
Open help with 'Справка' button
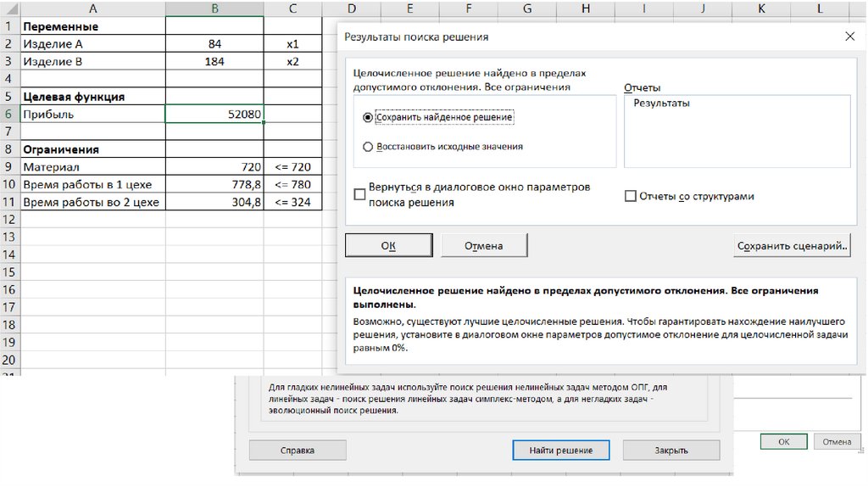[297, 451]
